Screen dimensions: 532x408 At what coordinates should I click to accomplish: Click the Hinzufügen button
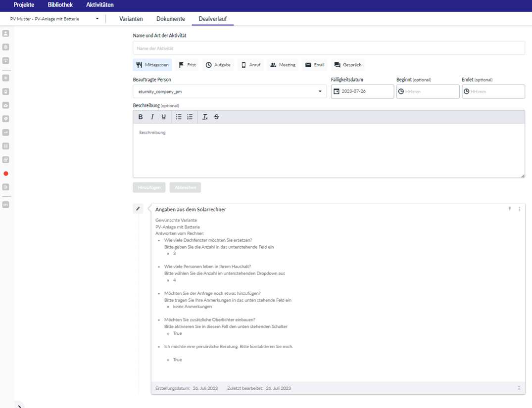(149, 187)
